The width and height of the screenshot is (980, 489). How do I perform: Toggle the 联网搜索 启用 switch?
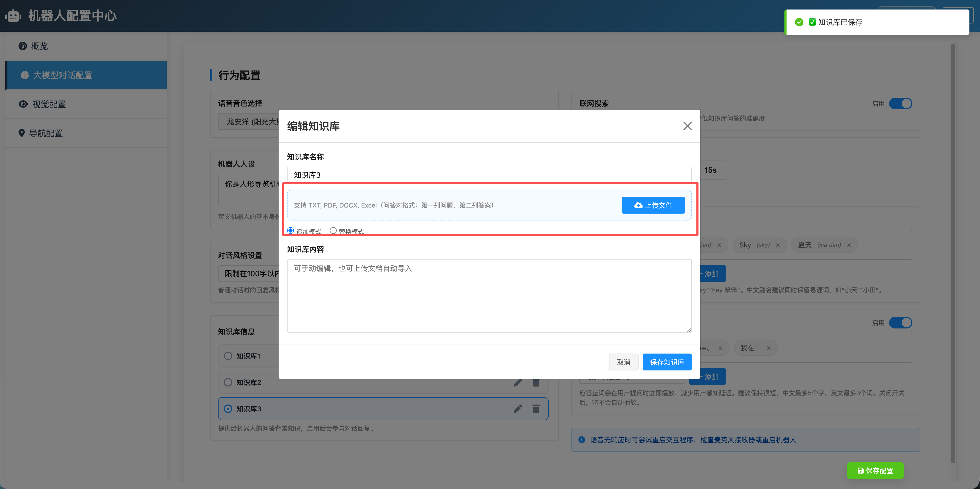900,104
